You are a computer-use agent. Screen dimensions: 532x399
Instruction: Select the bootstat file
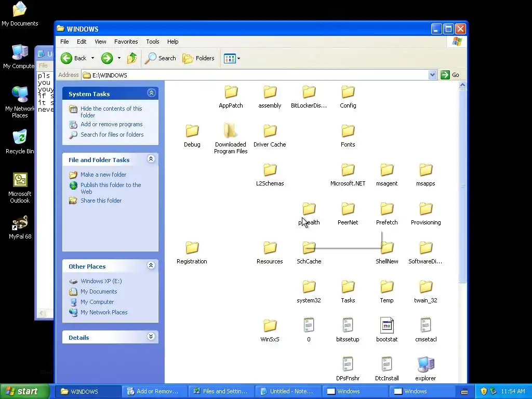[x=387, y=330]
